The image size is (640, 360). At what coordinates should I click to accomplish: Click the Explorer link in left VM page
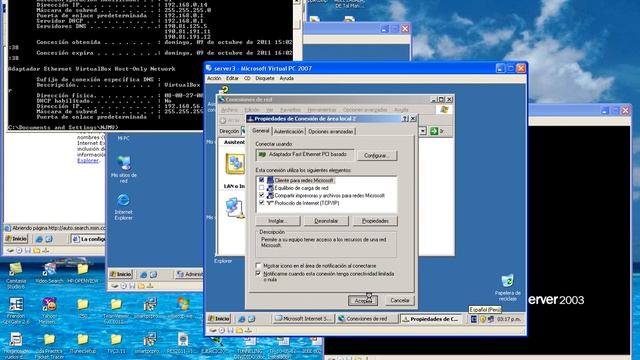coord(88,160)
